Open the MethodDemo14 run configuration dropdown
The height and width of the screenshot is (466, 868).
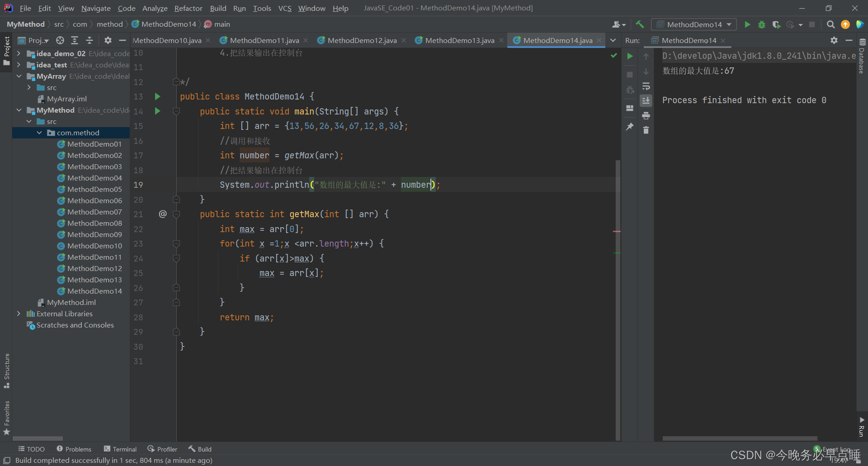click(693, 24)
